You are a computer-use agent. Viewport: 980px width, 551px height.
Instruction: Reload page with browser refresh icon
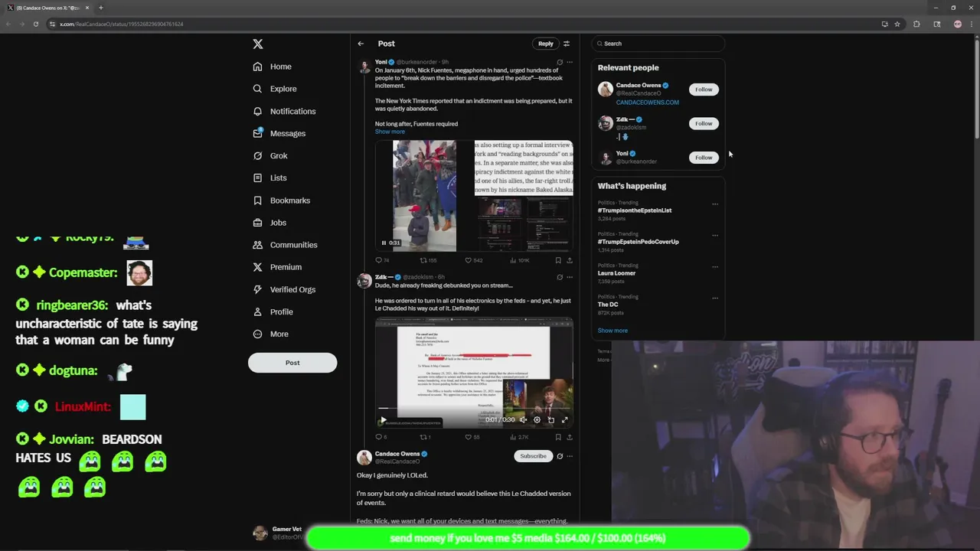pyautogui.click(x=35, y=24)
